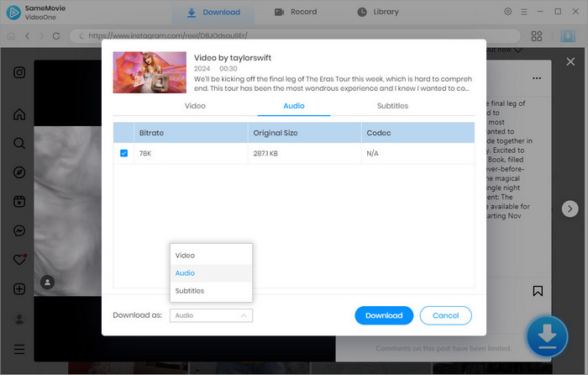Open the hamburger menu in title bar
The width and height of the screenshot is (588, 375).
coord(524,12)
